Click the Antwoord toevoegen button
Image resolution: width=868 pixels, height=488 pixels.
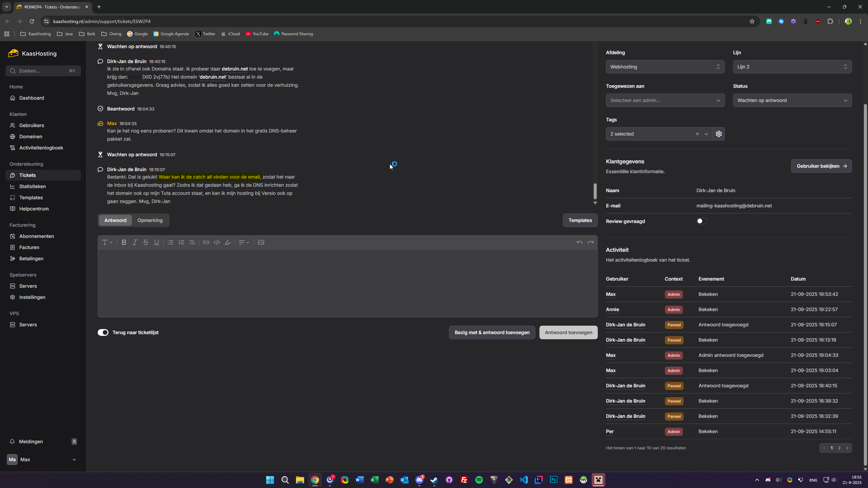click(568, 332)
